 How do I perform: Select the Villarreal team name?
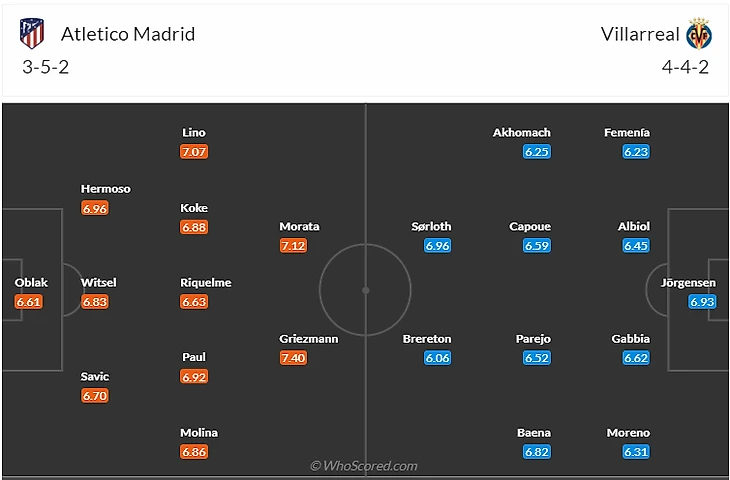(x=640, y=34)
